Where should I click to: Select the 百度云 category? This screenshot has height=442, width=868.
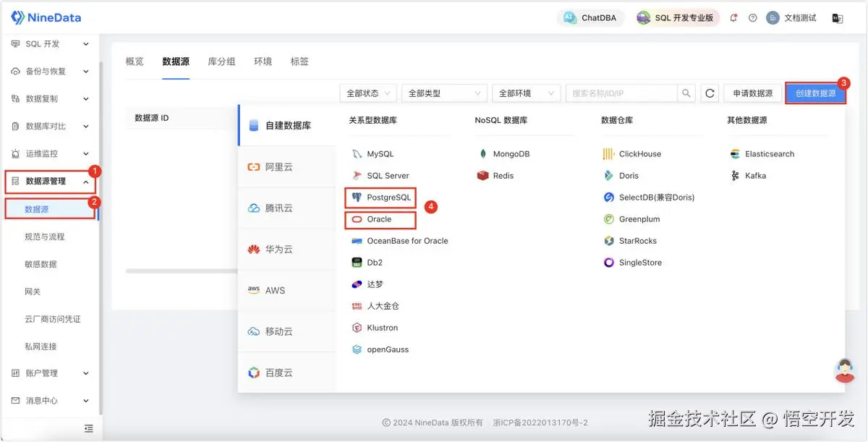287,373
